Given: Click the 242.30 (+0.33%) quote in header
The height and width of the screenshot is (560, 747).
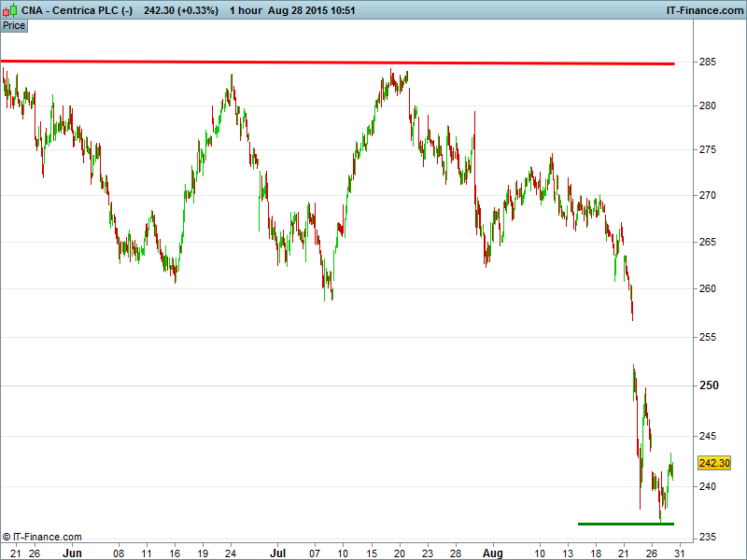Looking at the screenshot, I should (x=180, y=10).
